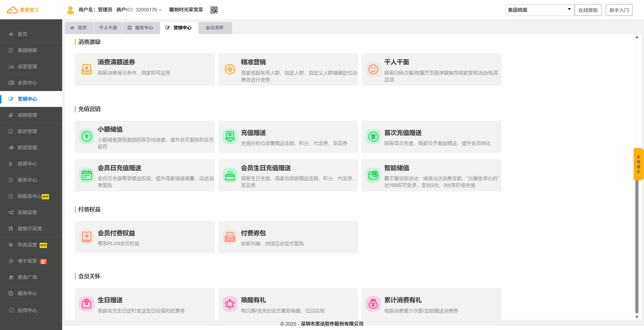The width and height of the screenshot is (644, 330).
Task: Open the 集团档案 dropdown at top right
Action: tap(539, 10)
